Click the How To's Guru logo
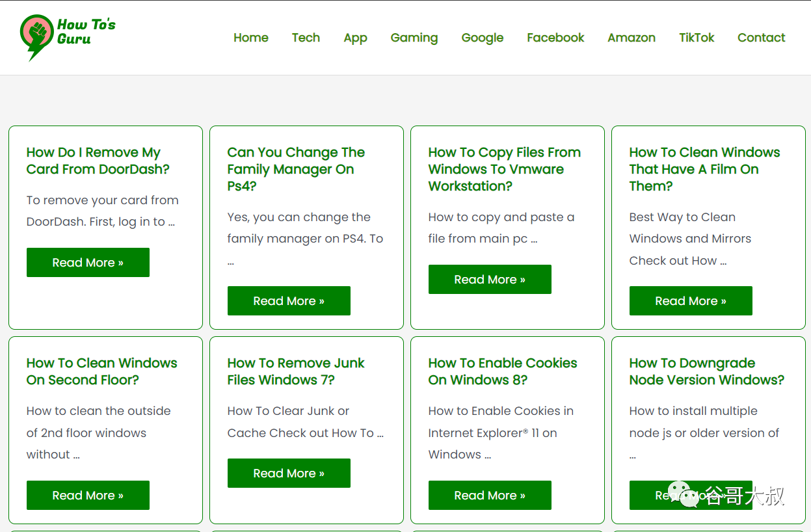 pyautogui.click(x=68, y=37)
